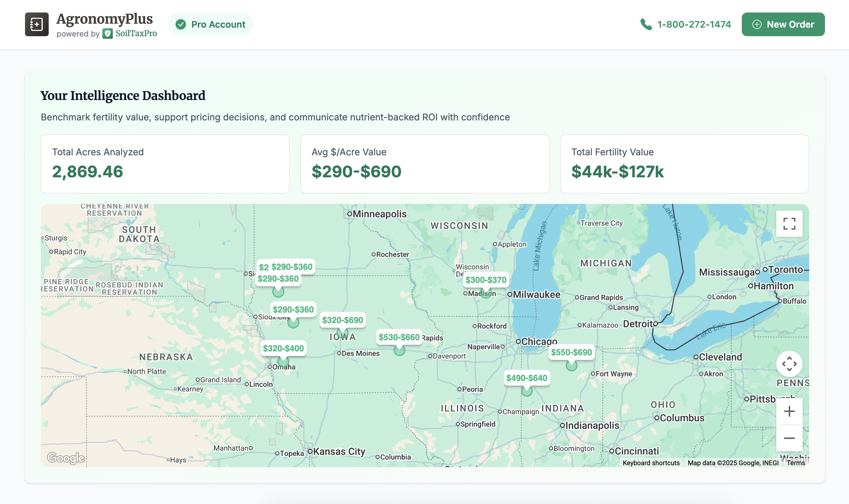Click the Avg $/Acre Value card

pos(425,164)
